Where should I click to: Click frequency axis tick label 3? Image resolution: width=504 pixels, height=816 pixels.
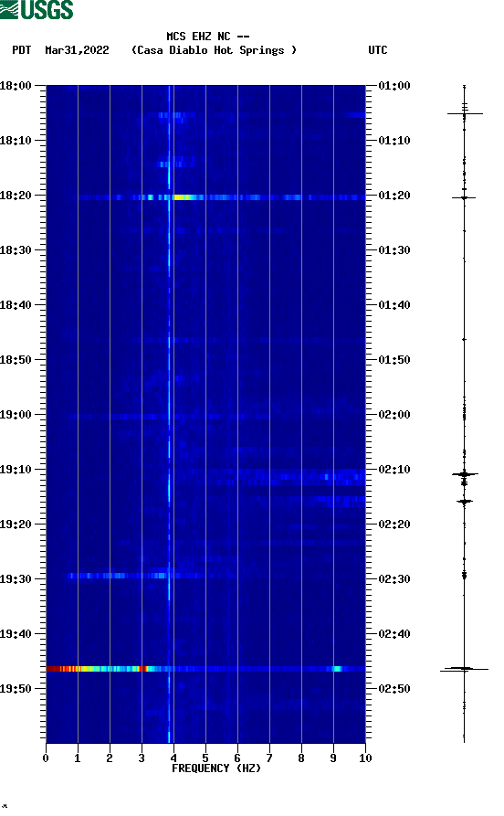(142, 758)
